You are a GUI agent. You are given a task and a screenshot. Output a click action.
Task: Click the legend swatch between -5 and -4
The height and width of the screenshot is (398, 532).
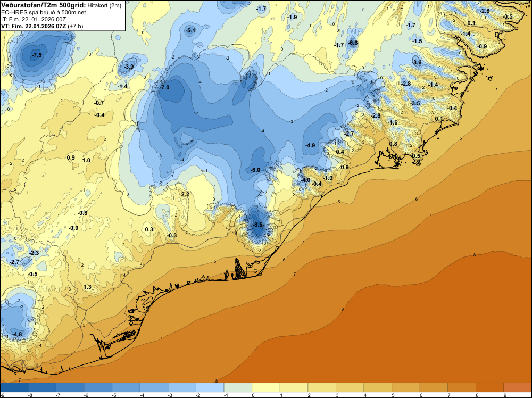click(126, 387)
